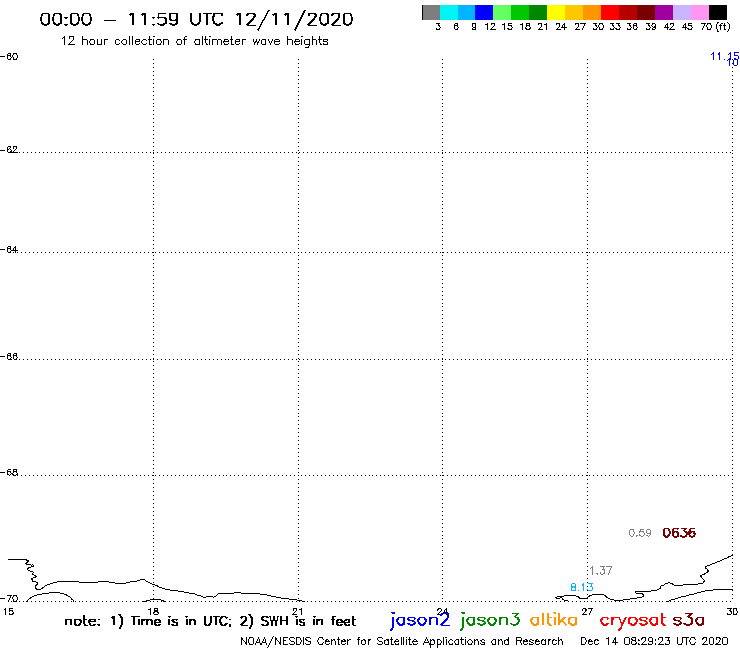This screenshot has width=740, height=650.
Task: Click the 'Dec 14 08:29:23 UTC 2020' timestamp
Action: 654,642
